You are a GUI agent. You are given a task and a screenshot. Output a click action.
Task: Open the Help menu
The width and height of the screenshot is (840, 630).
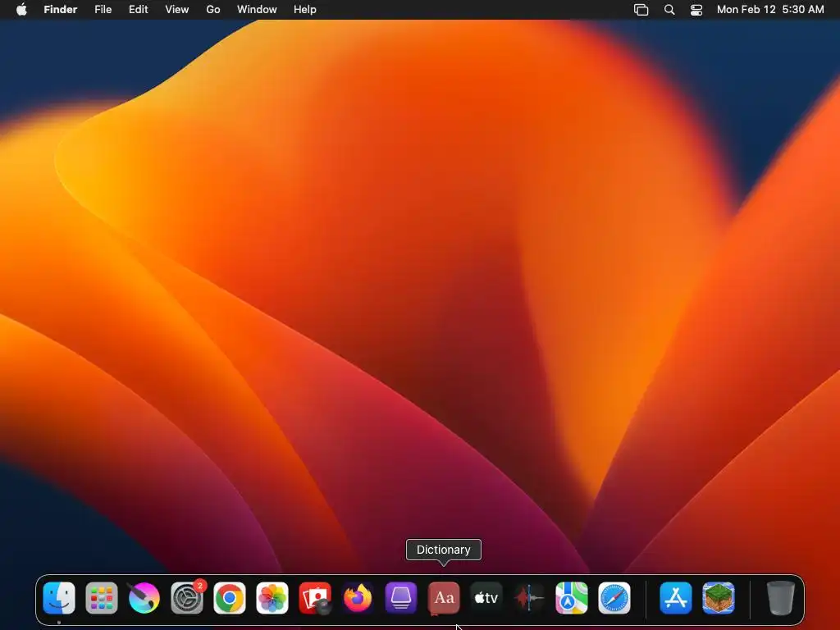click(x=305, y=10)
